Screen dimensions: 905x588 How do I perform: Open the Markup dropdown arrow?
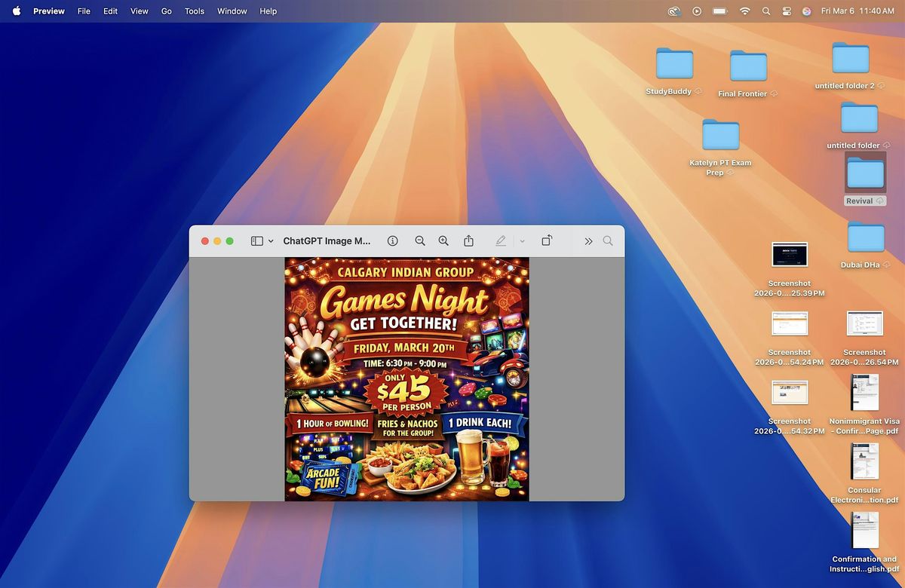522,241
